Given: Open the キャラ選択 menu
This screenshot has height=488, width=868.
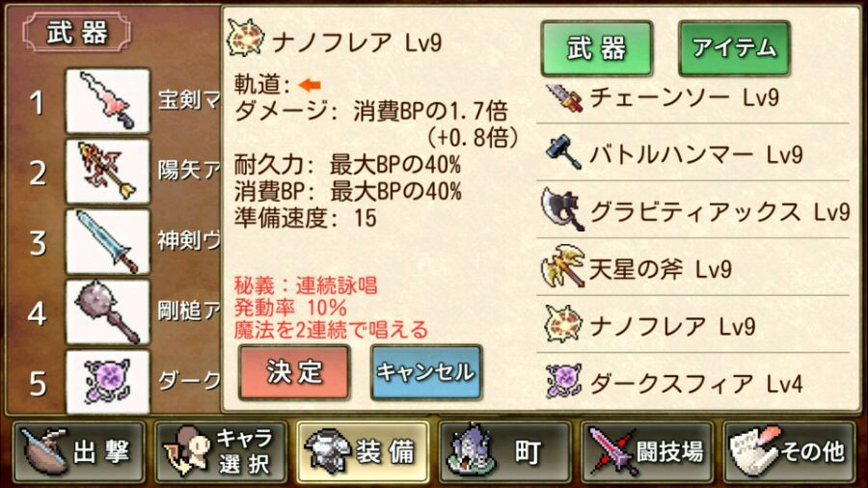Looking at the screenshot, I should click(222, 452).
